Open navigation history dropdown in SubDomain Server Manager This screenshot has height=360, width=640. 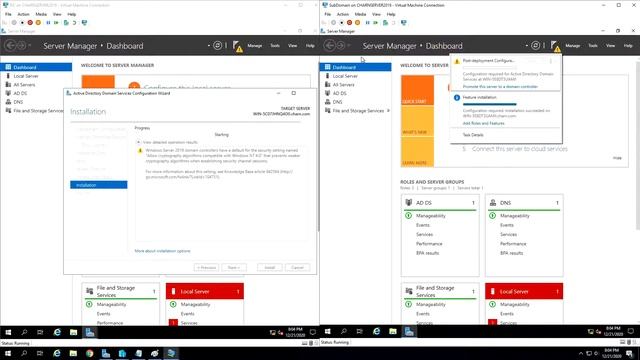coord(349,46)
